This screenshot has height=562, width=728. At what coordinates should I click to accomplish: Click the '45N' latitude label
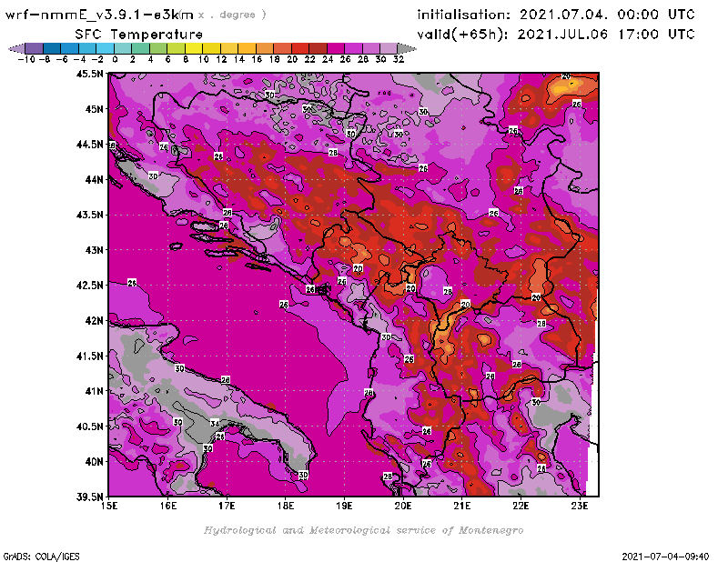pos(94,109)
